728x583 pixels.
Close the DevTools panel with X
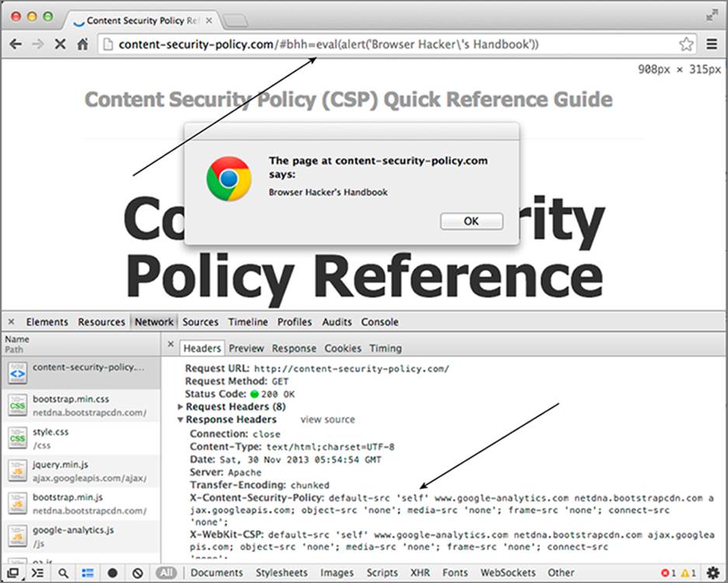(x=11, y=321)
